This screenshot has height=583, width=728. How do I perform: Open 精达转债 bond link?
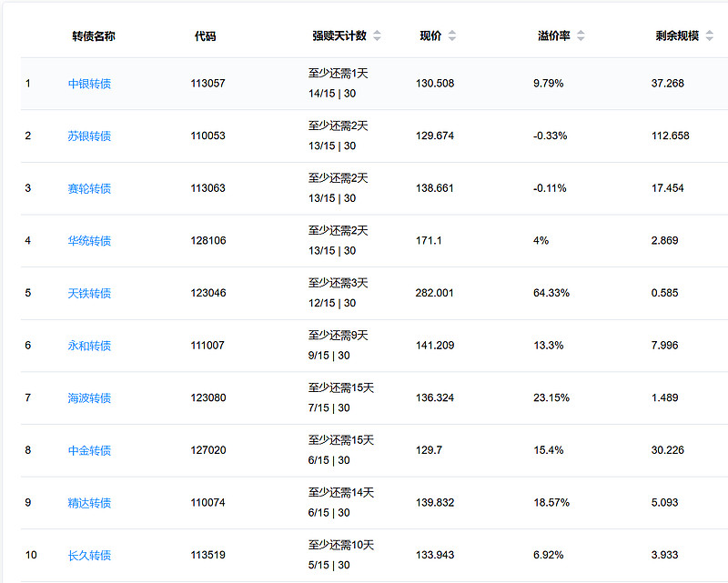click(x=89, y=503)
